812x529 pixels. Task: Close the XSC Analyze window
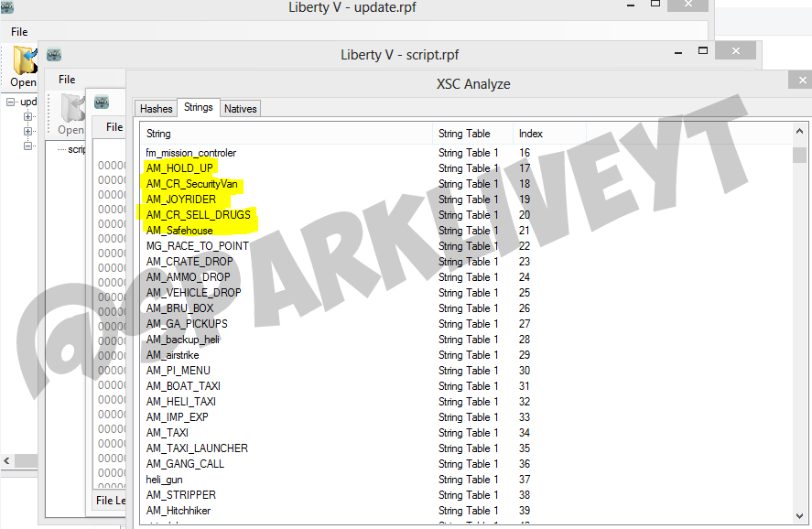click(802, 80)
